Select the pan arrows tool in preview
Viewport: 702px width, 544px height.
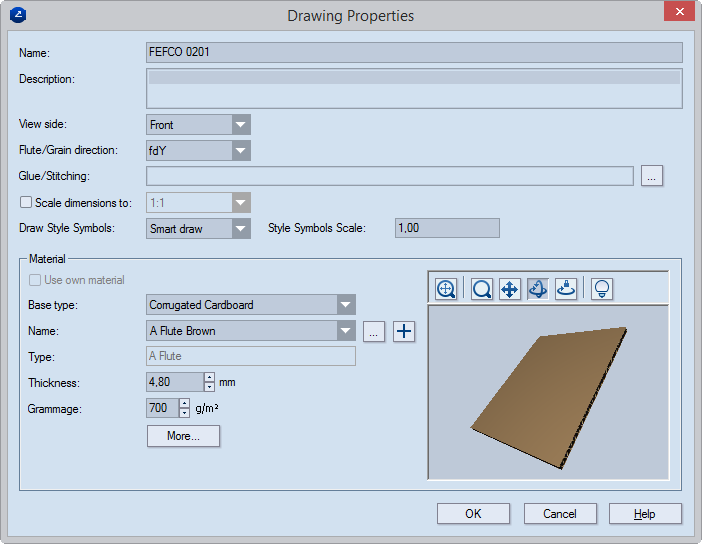pyautogui.click(x=508, y=289)
